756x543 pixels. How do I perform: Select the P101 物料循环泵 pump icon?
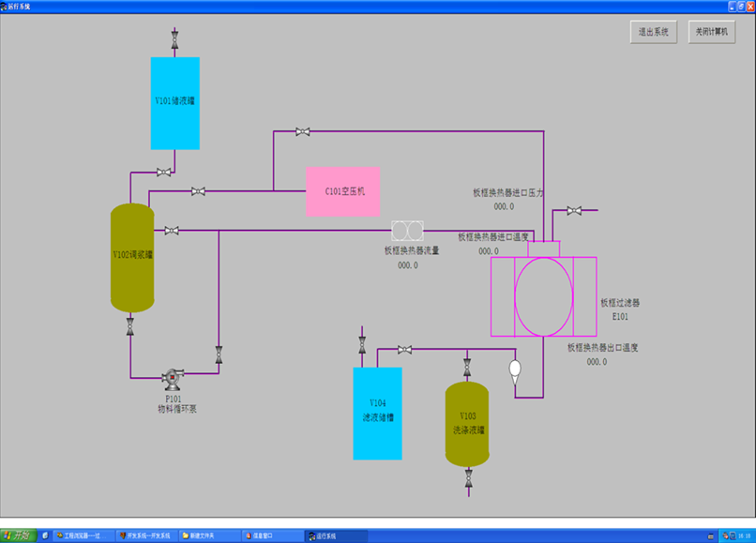tap(173, 379)
